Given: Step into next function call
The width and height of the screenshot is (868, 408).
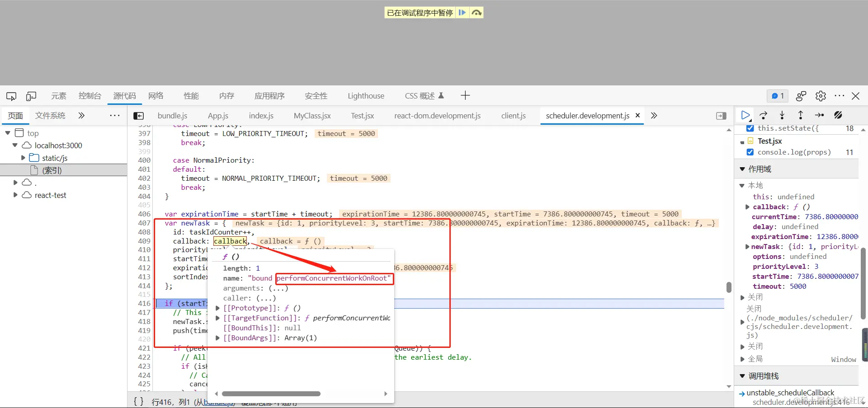Looking at the screenshot, I should [782, 115].
